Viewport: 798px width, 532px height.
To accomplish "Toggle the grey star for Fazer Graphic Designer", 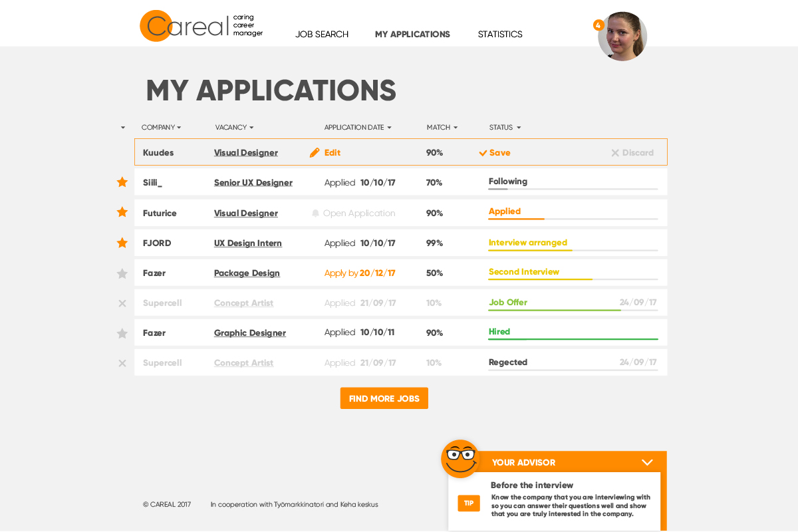I will 122,333.
